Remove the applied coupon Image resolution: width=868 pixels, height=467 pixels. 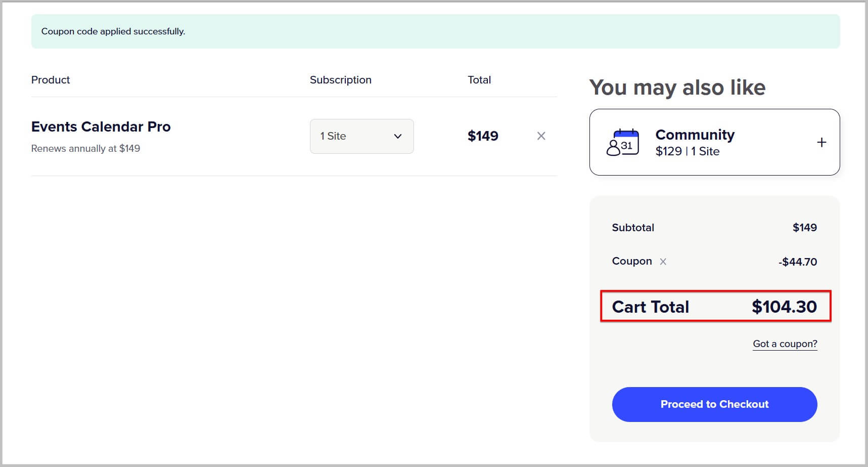coord(663,262)
